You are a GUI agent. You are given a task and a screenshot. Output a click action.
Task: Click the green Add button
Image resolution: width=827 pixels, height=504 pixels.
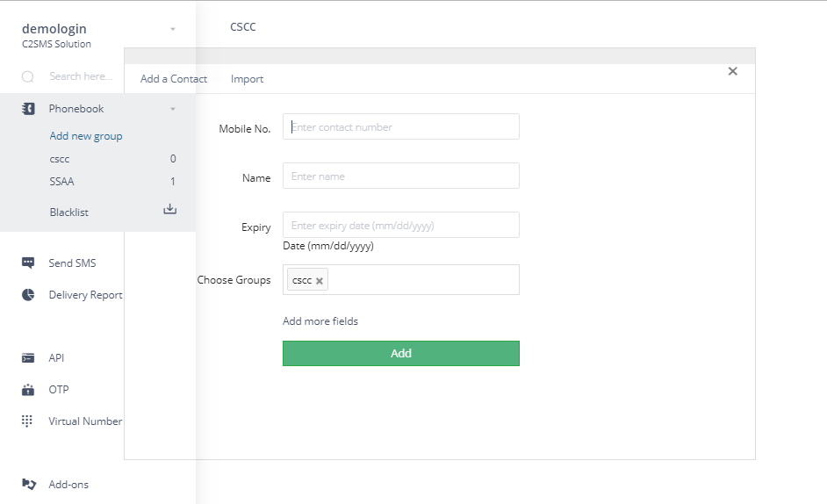coord(401,353)
